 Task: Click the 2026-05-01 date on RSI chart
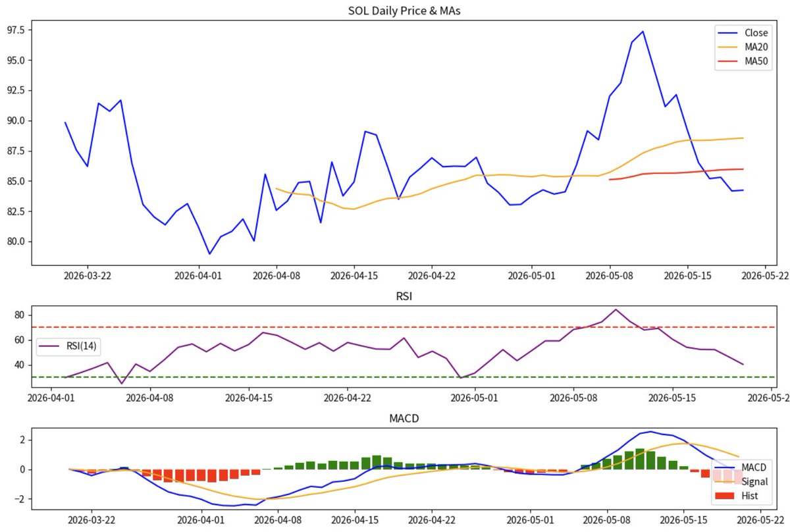click(475, 398)
